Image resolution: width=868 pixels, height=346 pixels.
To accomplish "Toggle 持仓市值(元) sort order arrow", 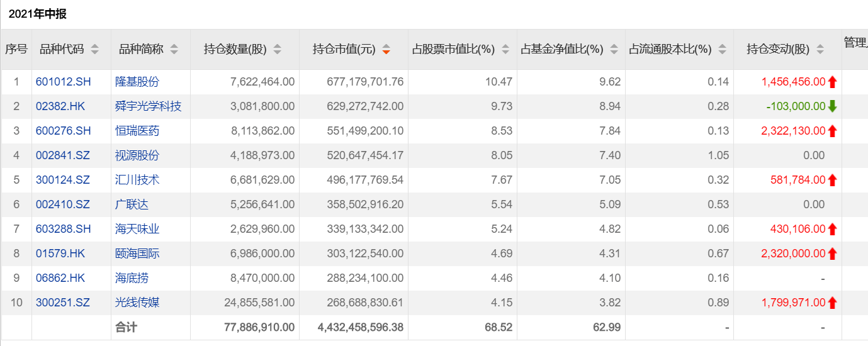I will 386,49.
